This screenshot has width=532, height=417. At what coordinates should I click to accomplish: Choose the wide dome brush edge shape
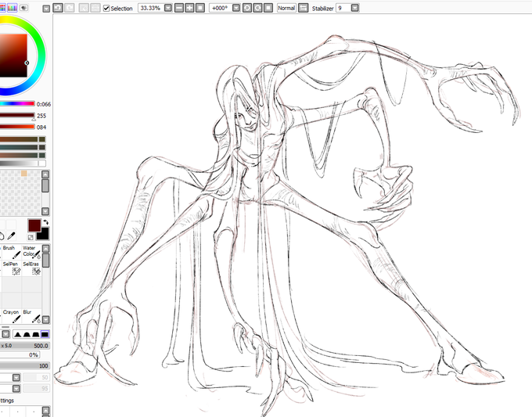pyautogui.click(x=36, y=334)
